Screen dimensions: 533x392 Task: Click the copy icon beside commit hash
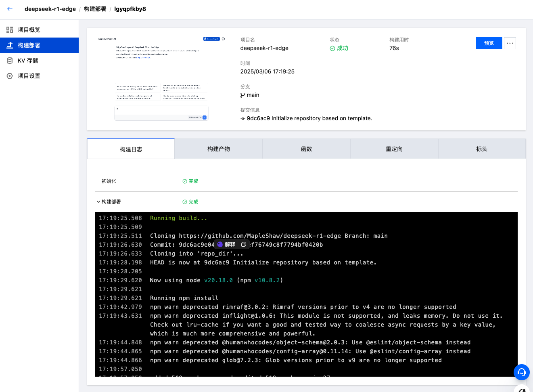(x=243, y=245)
